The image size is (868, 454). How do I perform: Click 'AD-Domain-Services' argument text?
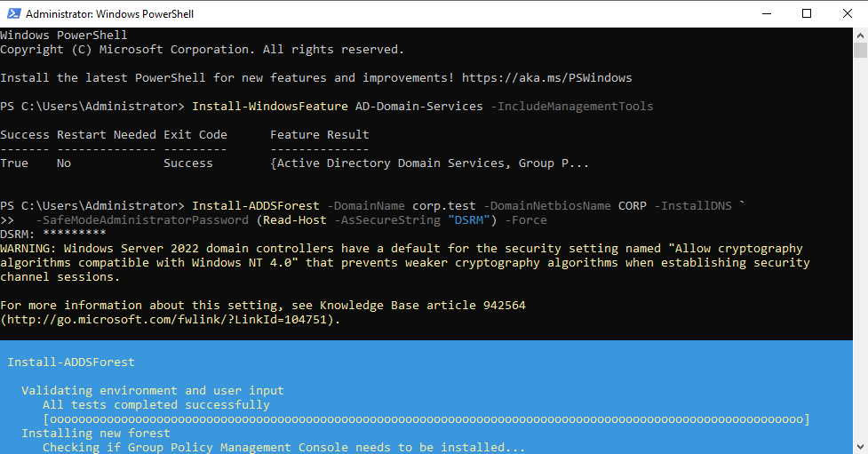(419, 107)
